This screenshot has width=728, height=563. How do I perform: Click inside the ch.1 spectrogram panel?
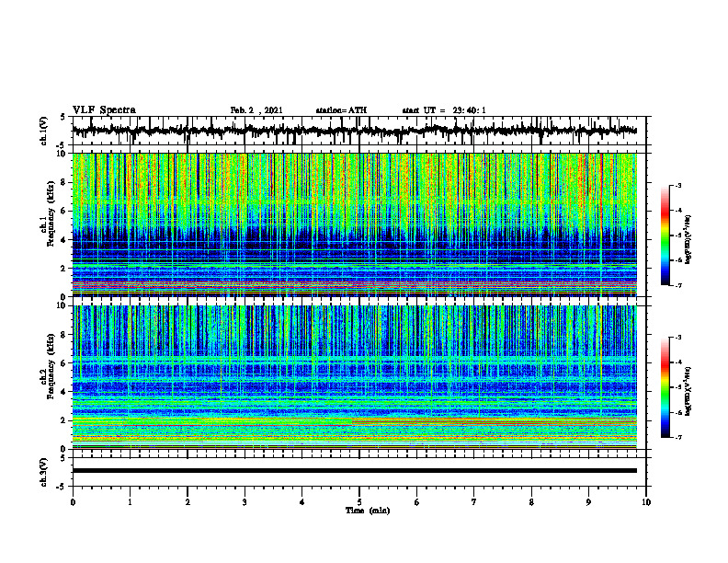click(x=355, y=224)
